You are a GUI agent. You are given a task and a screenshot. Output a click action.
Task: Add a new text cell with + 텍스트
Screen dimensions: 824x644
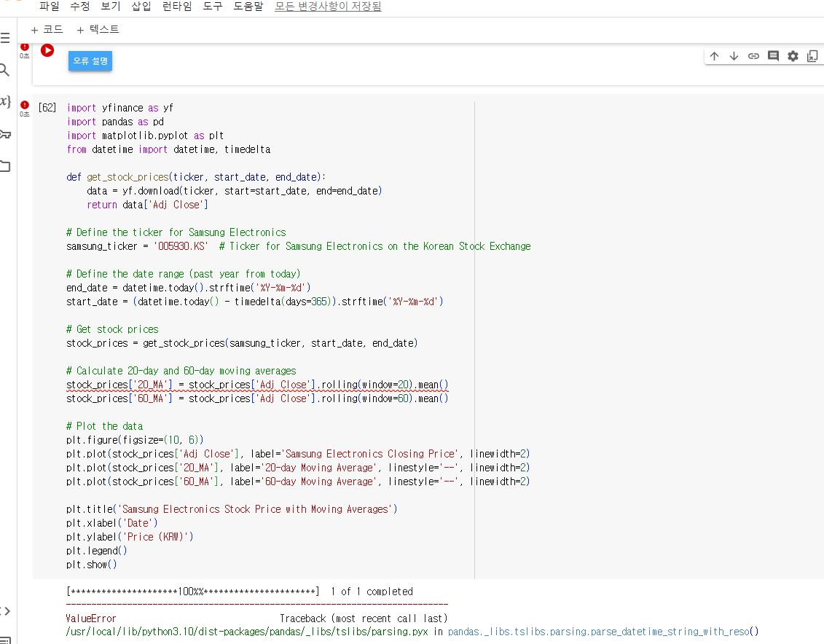(x=98, y=29)
